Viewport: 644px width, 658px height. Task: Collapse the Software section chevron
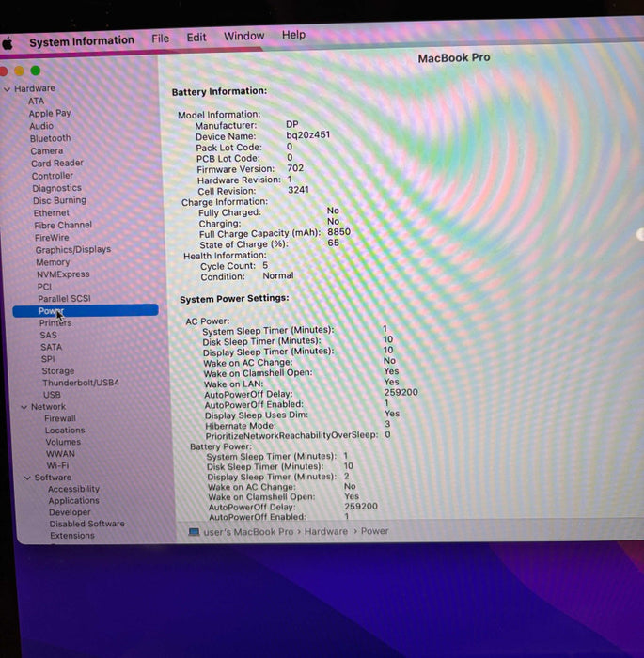coord(27,478)
